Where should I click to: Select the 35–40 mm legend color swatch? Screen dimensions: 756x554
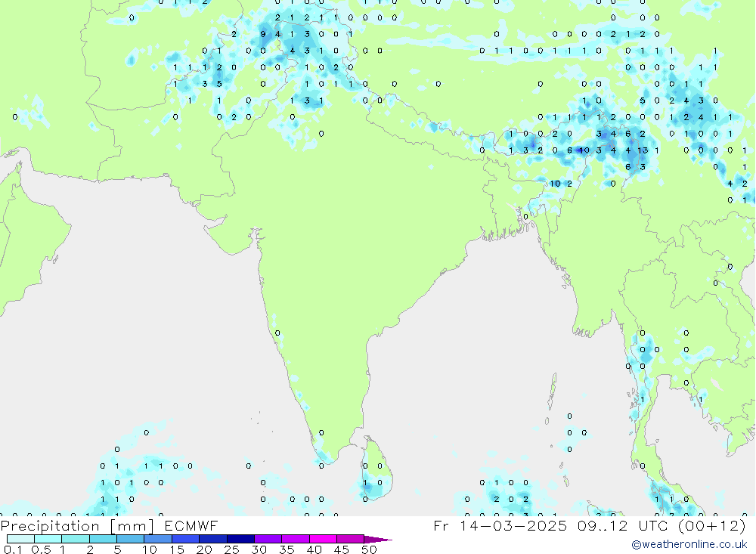[296, 539]
